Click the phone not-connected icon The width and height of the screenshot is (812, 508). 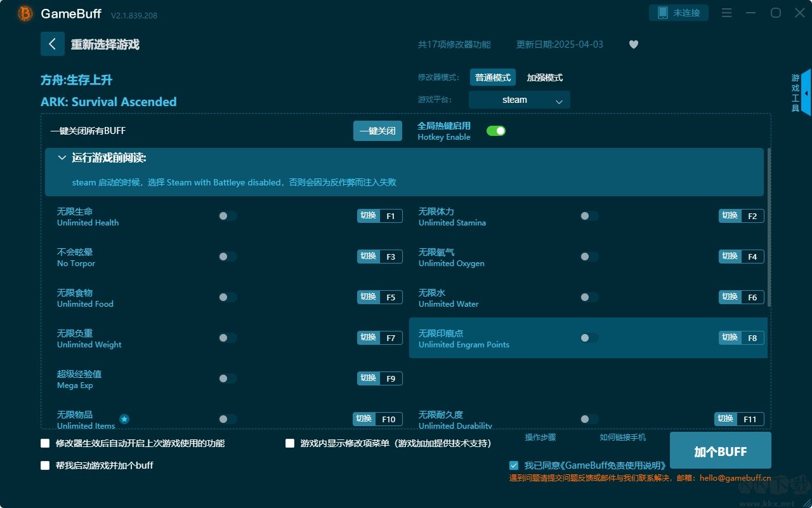662,13
